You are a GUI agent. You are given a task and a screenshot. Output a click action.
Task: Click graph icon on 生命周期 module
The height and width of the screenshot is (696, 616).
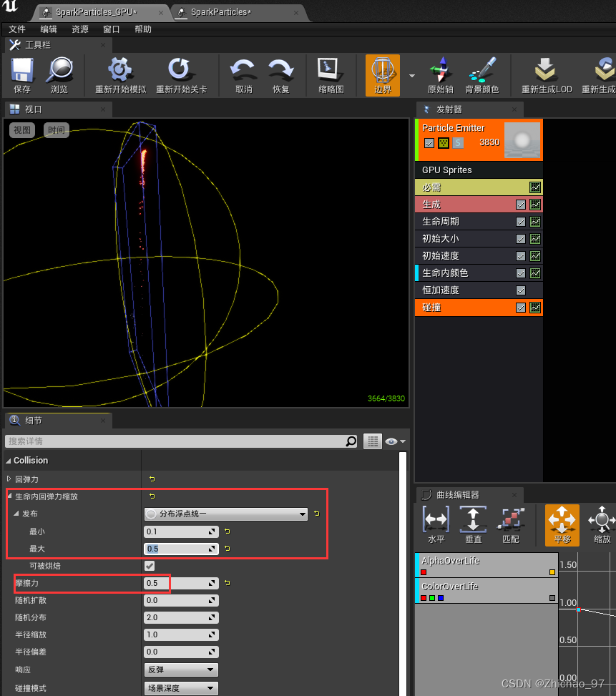pyautogui.click(x=535, y=222)
